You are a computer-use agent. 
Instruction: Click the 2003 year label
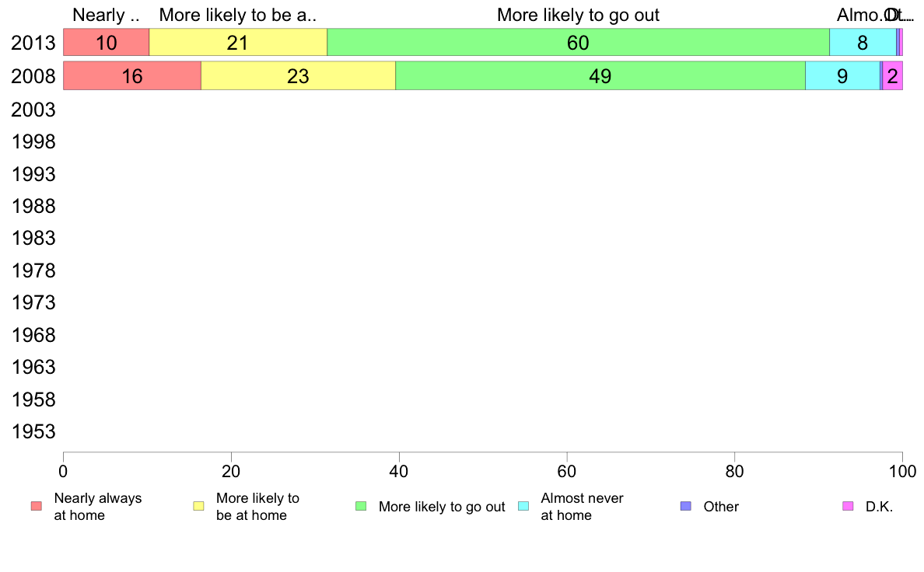(x=33, y=110)
